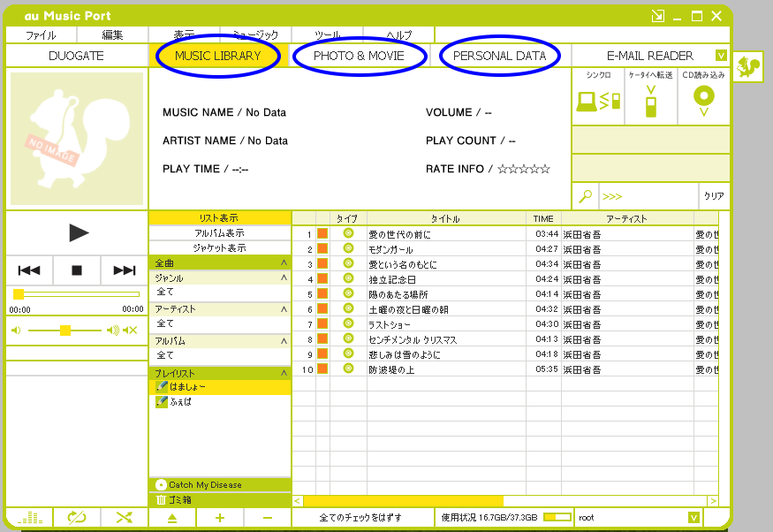Stop playback with the square button
Image resolution: width=773 pixels, height=532 pixels.
click(x=76, y=270)
